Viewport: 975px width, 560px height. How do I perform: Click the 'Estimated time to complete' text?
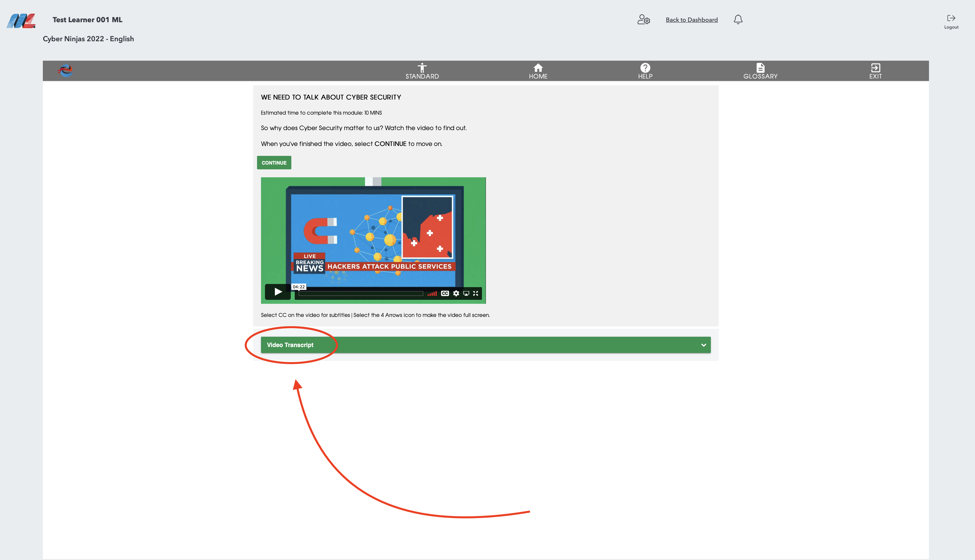(321, 113)
